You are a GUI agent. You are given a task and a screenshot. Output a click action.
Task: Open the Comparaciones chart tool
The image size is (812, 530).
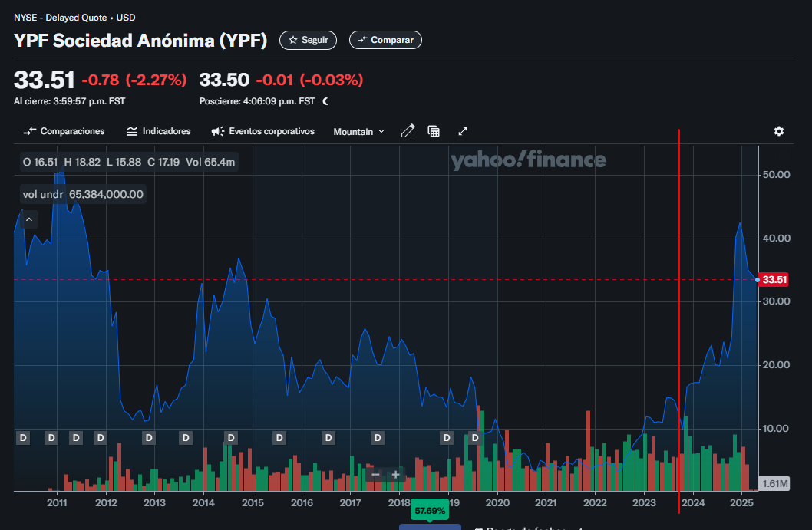click(64, 131)
